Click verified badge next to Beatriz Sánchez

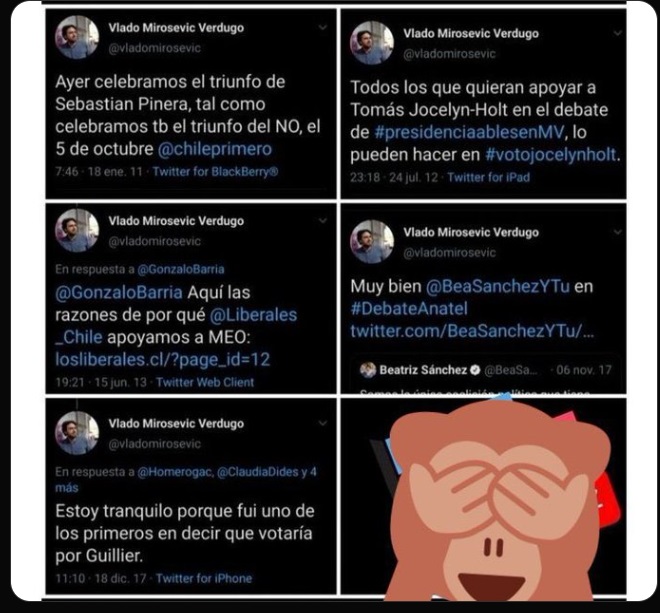coord(475,370)
